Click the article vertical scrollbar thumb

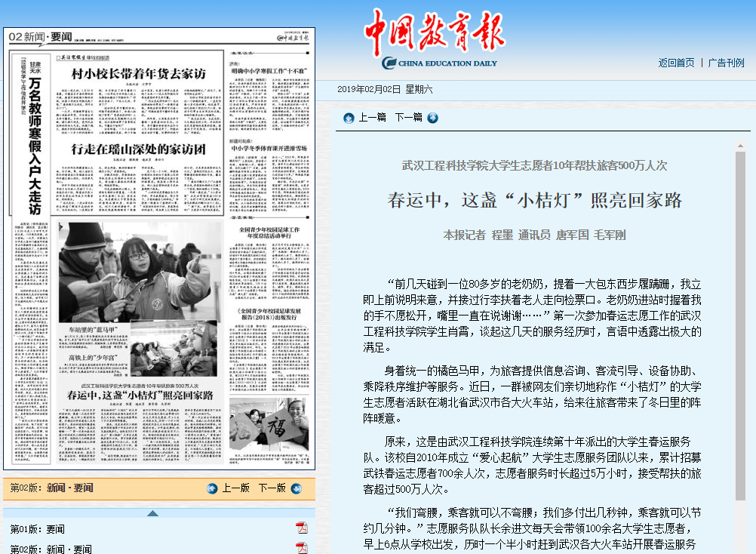[x=740, y=326]
